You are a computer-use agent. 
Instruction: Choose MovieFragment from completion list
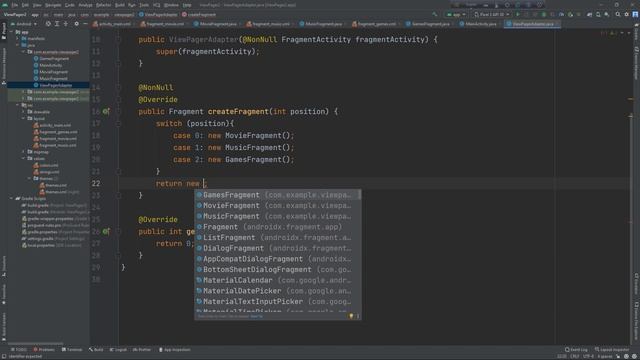coord(277,206)
